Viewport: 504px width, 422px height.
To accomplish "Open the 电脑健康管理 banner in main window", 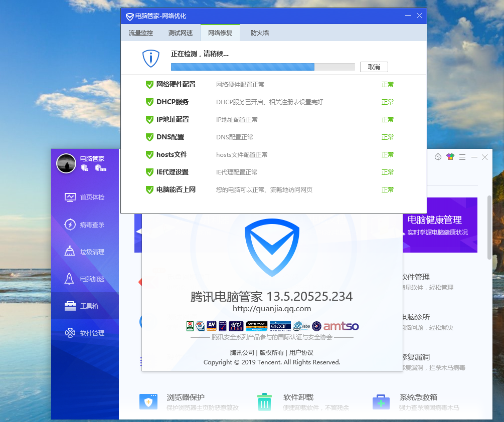I will (x=440, y=225).
